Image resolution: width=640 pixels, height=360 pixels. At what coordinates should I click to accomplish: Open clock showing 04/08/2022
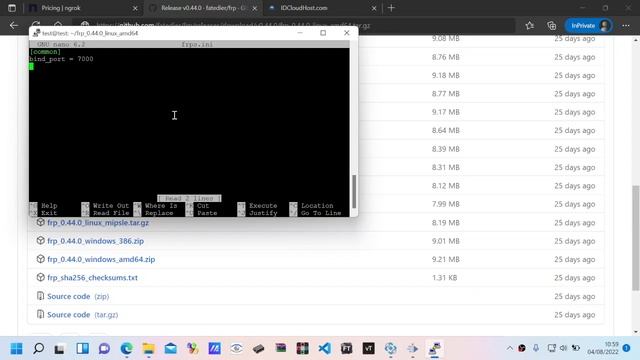(x=603, y=348)
